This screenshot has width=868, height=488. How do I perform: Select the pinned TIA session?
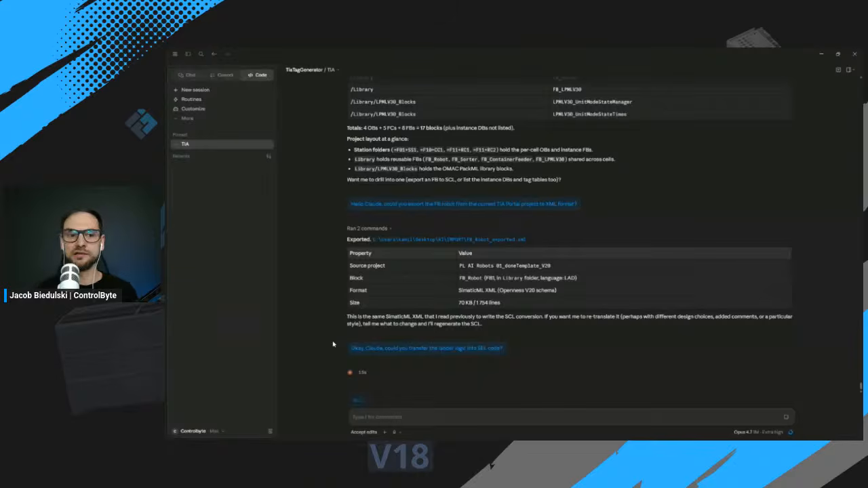(x=222, y=144)
